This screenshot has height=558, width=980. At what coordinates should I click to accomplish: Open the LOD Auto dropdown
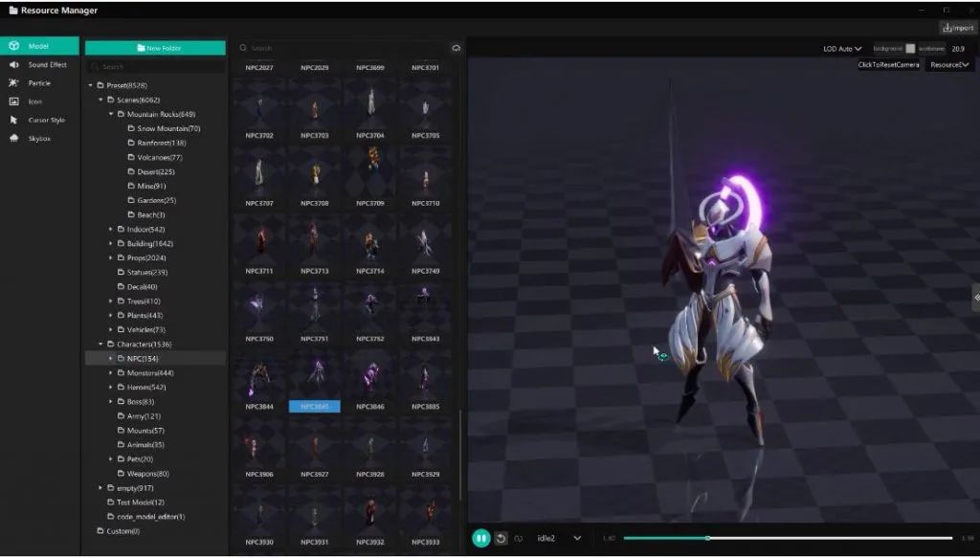coord(839,48)
